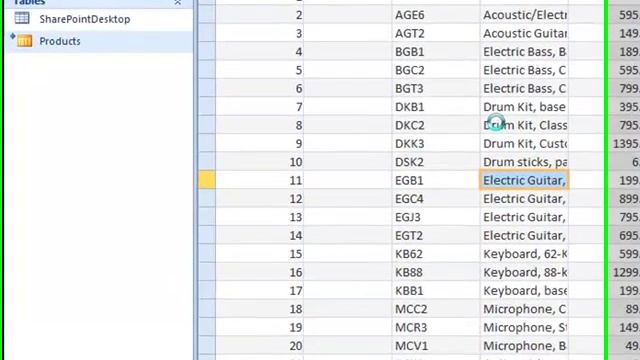Select the row selector for record 2
640x360 pixels.
coord(207,15)
